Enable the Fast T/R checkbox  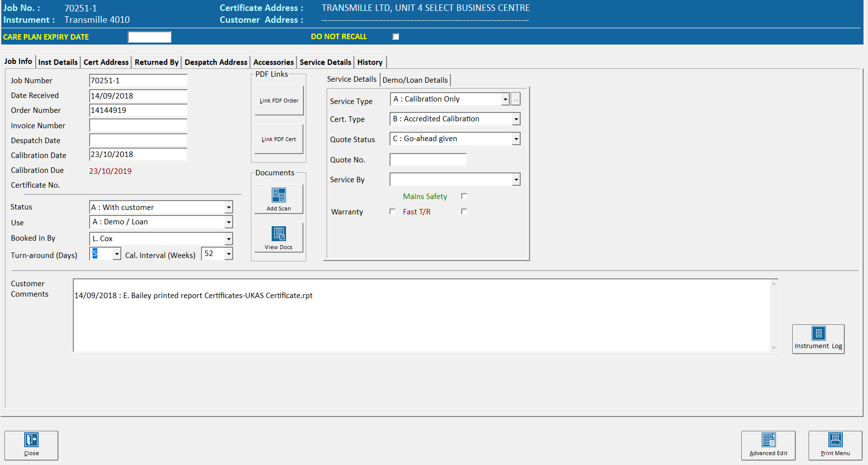coord(464,211)
